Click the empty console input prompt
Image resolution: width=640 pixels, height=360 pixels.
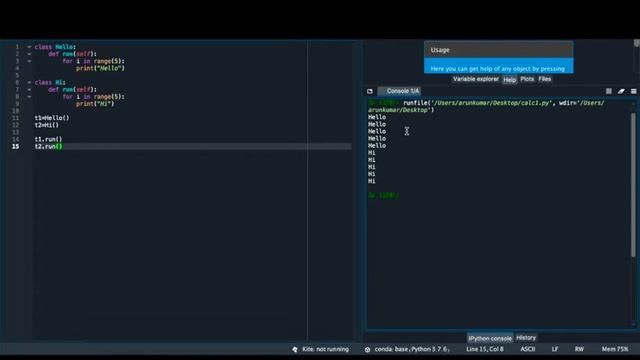pos(383,196)
